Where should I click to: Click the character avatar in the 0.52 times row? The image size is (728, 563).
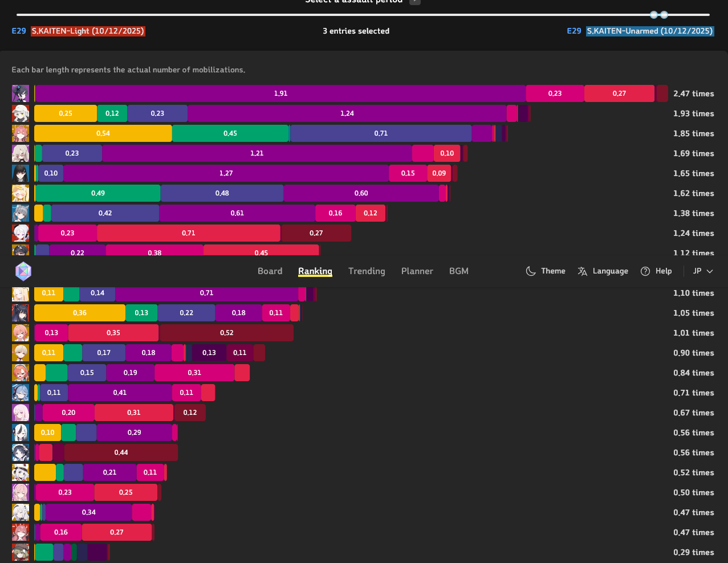21,472
